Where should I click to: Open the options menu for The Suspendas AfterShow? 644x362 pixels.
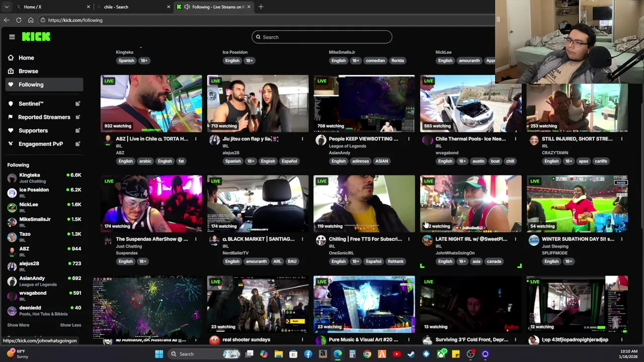(196, 239)
